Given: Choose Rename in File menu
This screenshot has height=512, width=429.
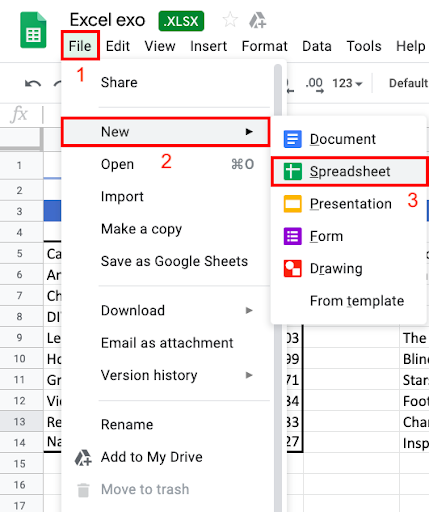Looking at the screenshot, I should pyautogui.click(x=166, y=425).
